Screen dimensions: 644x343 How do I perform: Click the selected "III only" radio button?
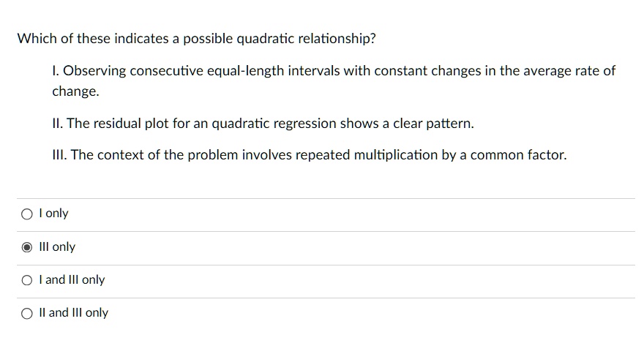tap(26, 247)
